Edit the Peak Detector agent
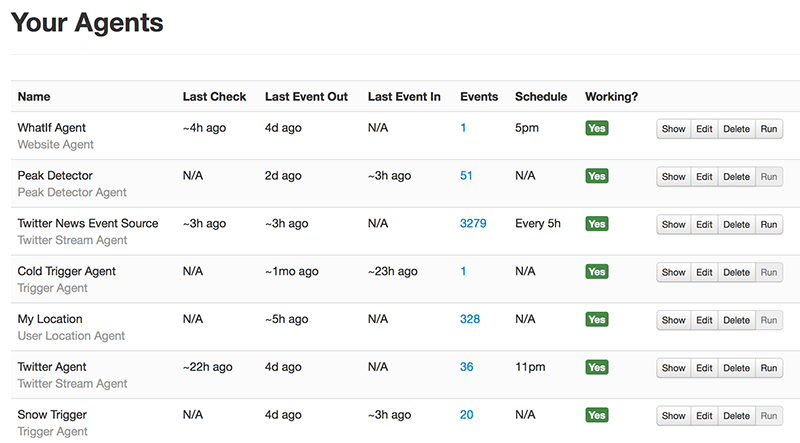This screenshot has width=800, height=443. tap(704, 177)
